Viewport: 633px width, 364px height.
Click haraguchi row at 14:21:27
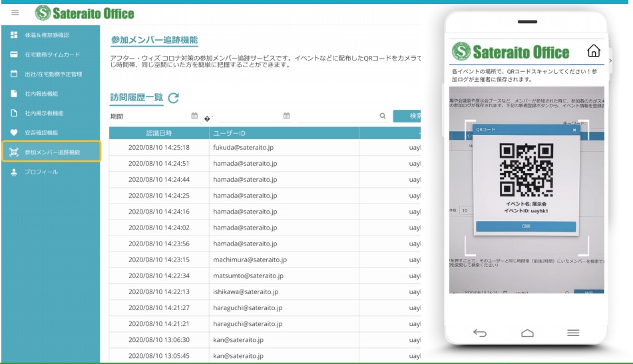[265, 308]
